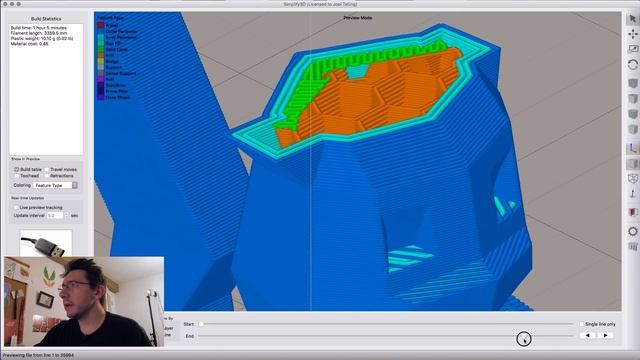This screenshot has height=360, width=640.
Task: Enable the Toolhead checkbox
Action: pyautogui.click(x=17, y=176)
